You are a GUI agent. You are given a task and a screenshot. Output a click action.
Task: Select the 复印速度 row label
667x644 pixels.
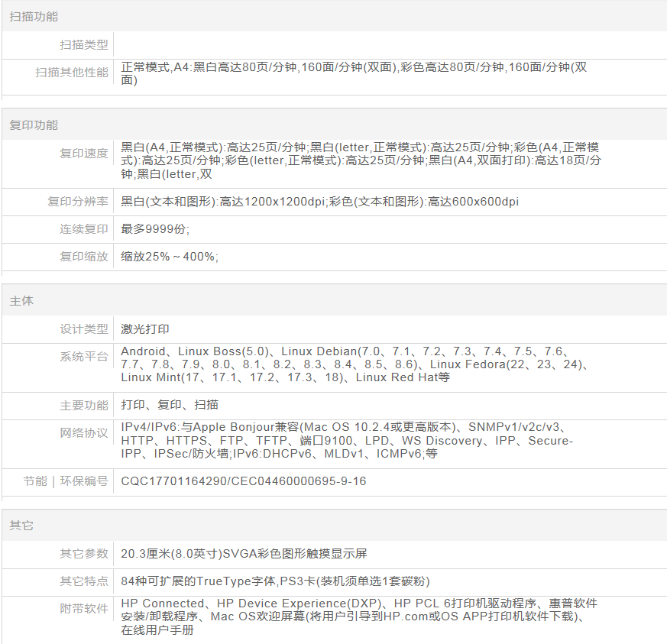pyautogui.click(x=84, y=153)
